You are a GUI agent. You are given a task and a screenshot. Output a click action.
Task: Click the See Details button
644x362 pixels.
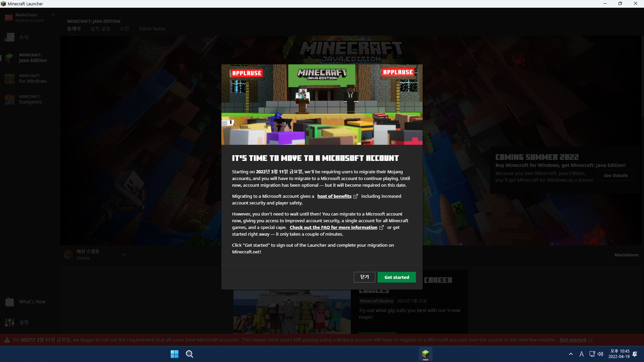pyautogui.click(x=615, y=176)
